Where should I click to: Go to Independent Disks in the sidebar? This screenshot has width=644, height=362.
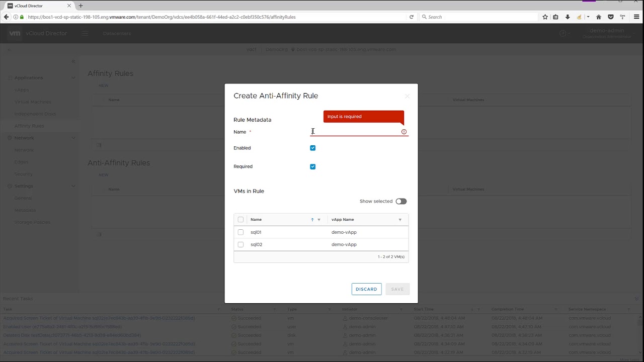point(35,114)
